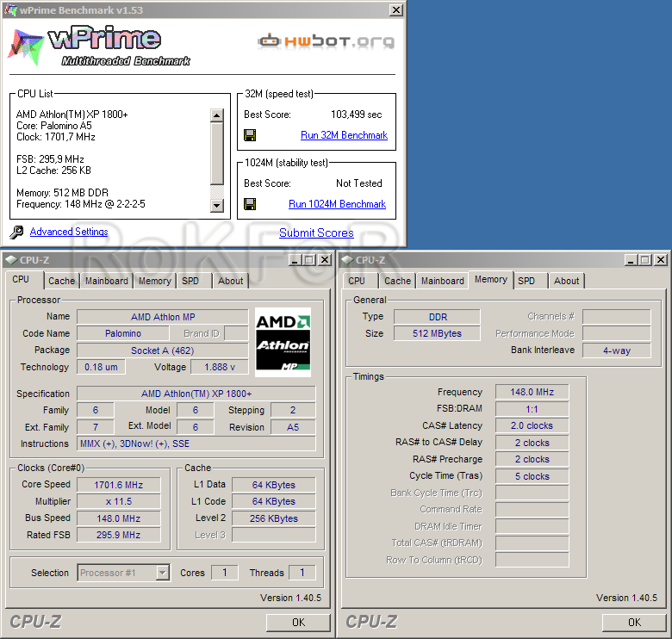Click OK in the left CPU-Z window

(298, 623)
